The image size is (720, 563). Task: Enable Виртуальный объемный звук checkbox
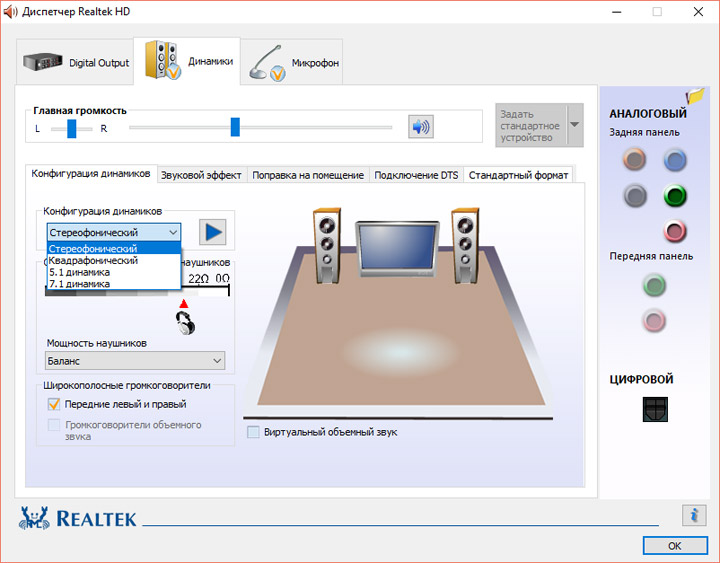coord(253,432)
